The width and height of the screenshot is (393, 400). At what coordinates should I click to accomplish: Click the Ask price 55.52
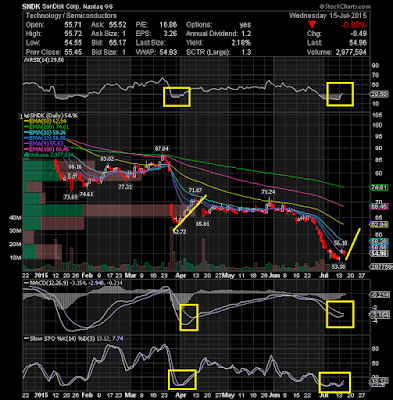(118, 25)
